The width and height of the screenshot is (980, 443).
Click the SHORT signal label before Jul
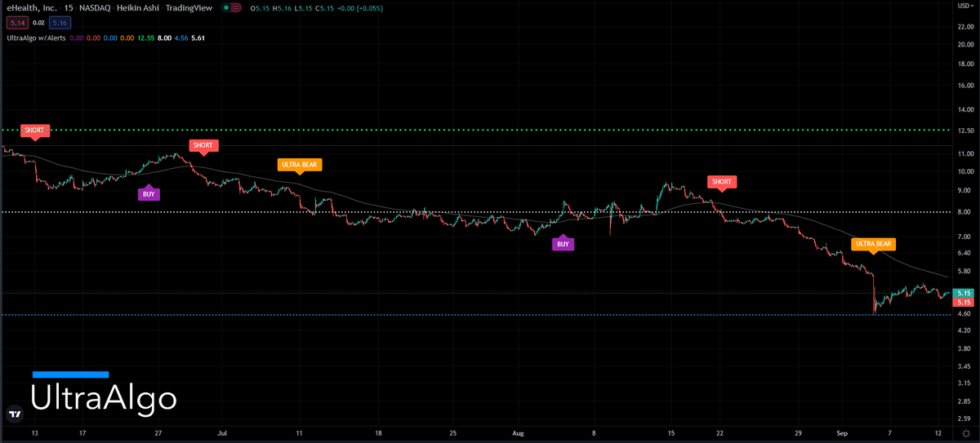click(203, 146)
